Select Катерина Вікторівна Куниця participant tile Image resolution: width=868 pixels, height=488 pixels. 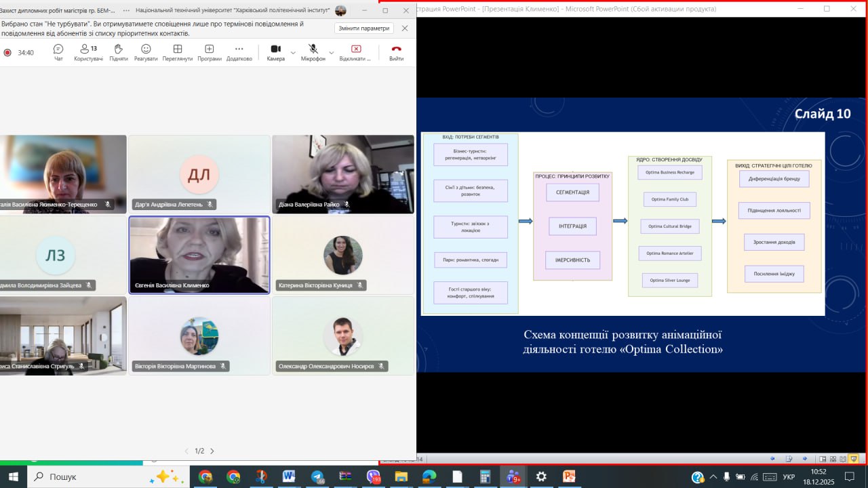pyautogui.click(x=343, y=255)
